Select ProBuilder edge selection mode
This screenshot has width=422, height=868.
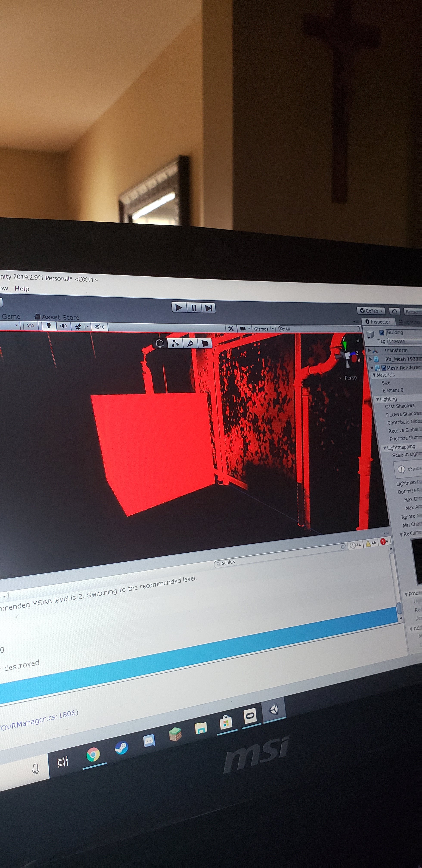point(191,343)
